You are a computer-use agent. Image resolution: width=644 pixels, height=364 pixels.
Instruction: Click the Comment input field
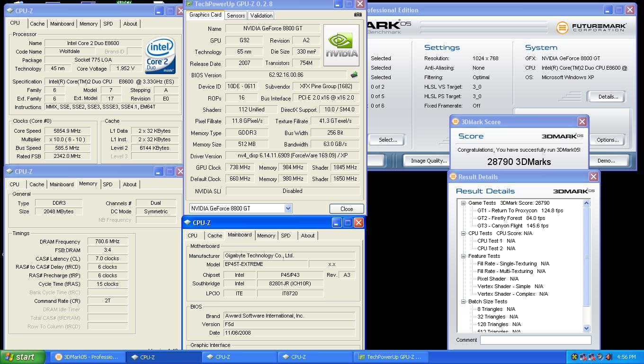pyautogui.click(x=536, y=340)
